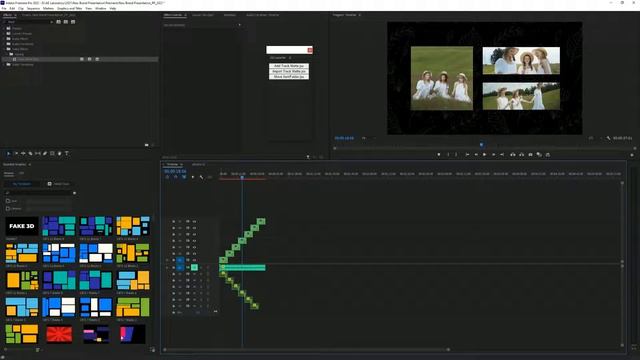Open Program Monitor button editor plus

(632, 155)
